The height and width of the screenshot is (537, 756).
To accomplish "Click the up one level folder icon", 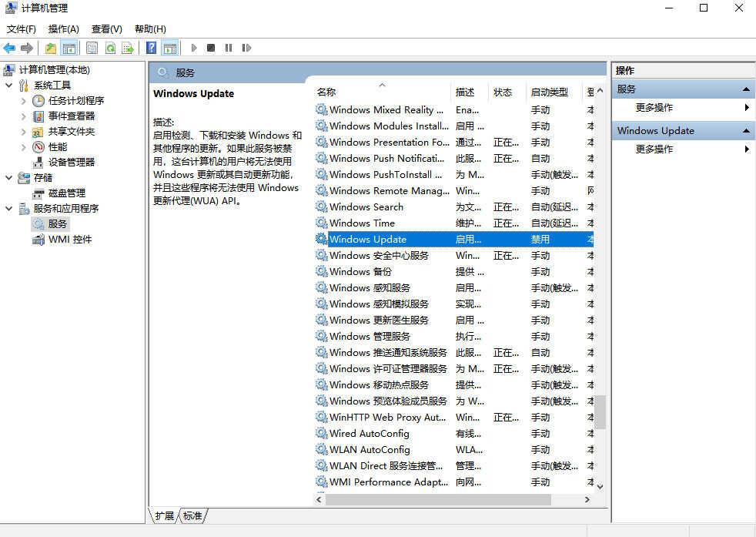I will click(51, 48).
